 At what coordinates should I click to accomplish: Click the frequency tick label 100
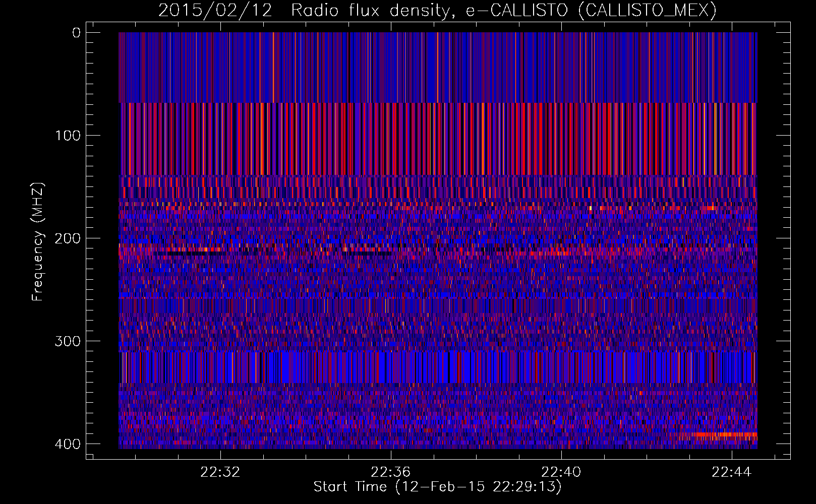[68, 136]
